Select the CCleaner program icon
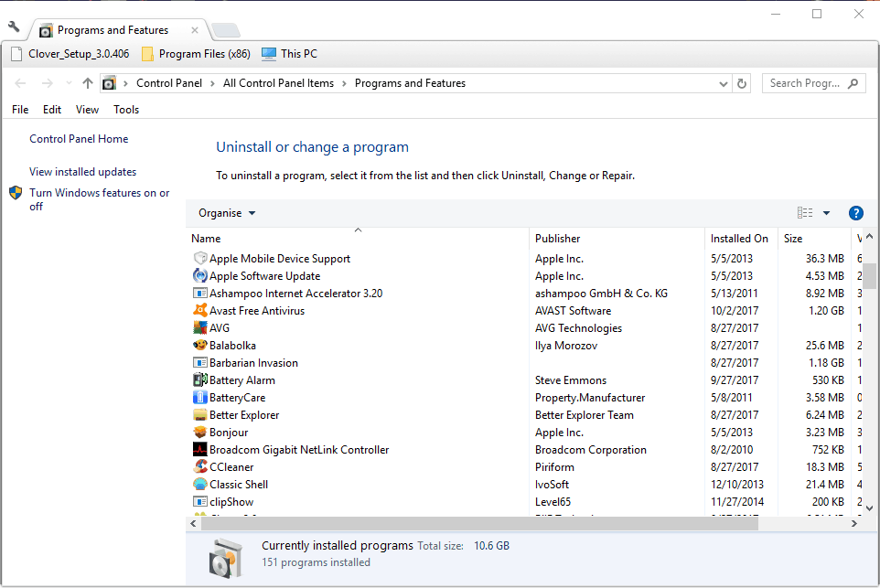This screenshot has width=880, height=588. [x=200, y=467]
